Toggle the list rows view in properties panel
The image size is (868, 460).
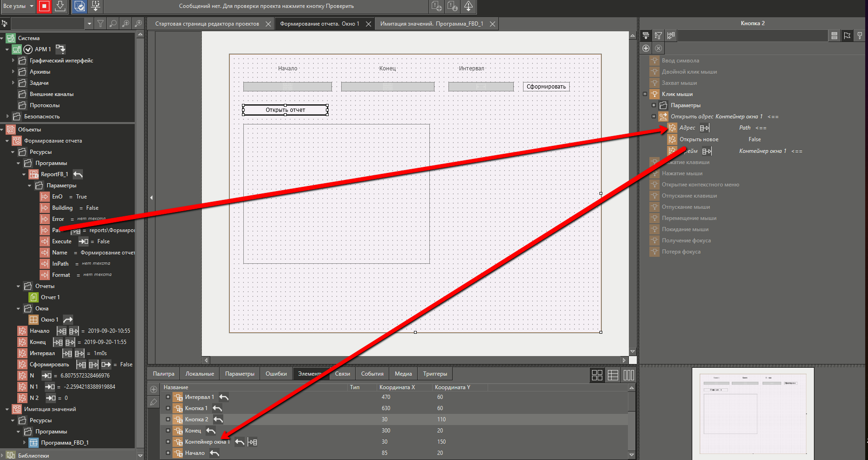834,35
